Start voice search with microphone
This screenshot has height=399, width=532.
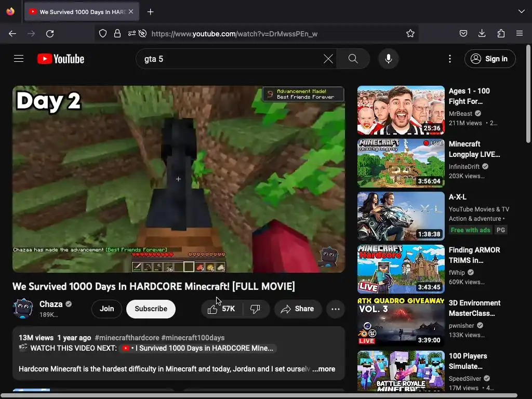389,59
